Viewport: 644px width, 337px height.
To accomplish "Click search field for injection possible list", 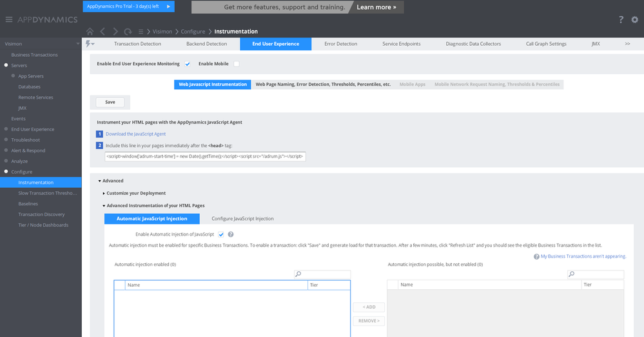I will point(596,274).
